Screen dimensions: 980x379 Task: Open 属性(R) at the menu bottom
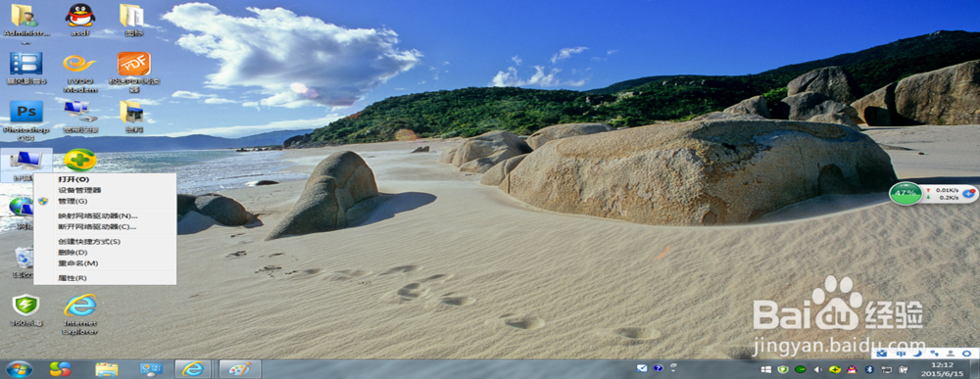(x=105, y=278)
